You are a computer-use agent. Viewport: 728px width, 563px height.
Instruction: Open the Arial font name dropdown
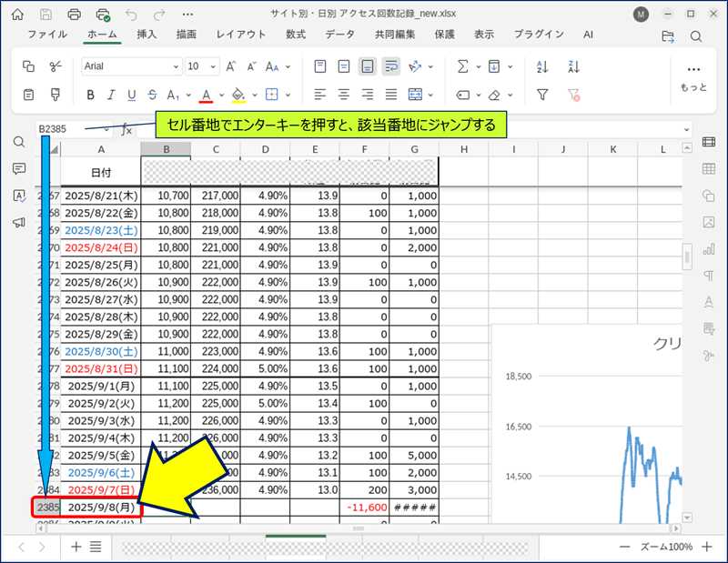point(175,66)
